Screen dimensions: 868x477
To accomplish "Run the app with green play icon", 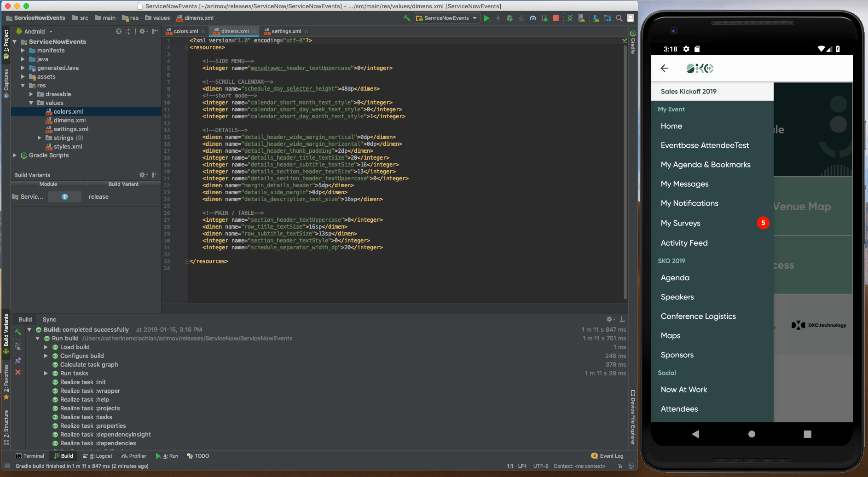I will 487,18.
